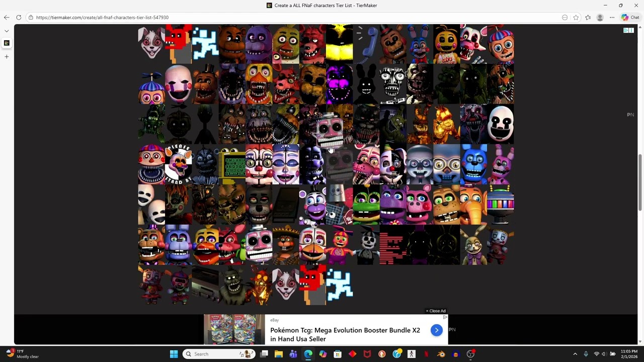Select the black Shadow Bonnie rabbit silhouette
The image size is (644, 362).
pyautogui.click(x=366, y=84)
